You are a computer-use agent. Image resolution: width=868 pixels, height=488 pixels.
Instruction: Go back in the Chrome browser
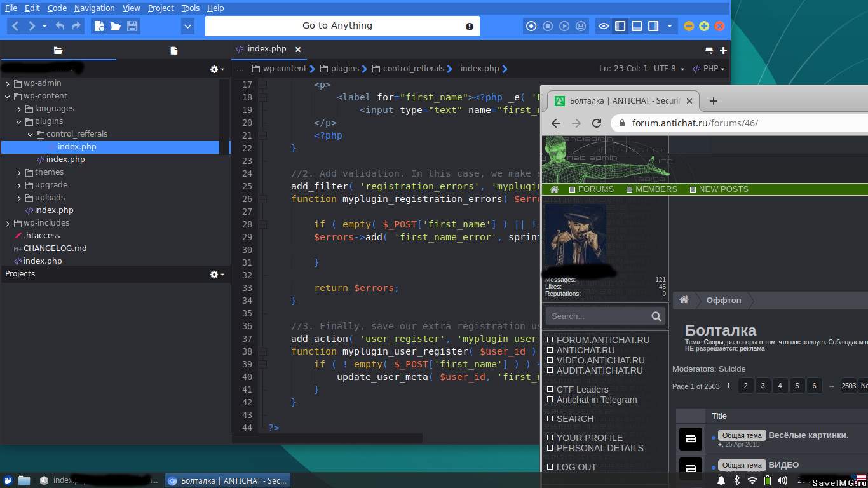[556, 123]
